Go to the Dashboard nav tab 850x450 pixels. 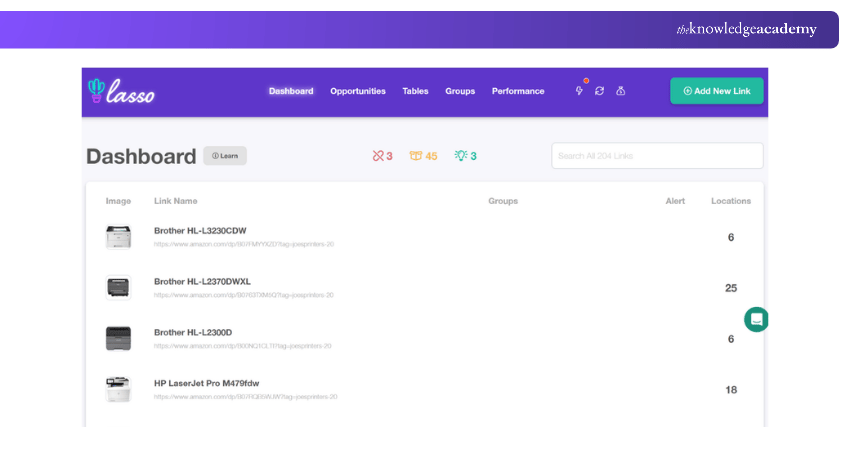[x=291, y=91]
